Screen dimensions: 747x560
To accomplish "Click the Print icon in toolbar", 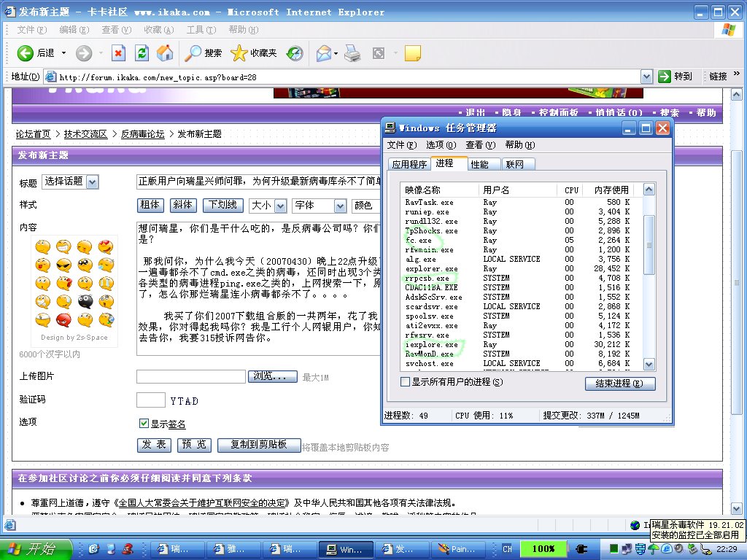I will 352,52.
